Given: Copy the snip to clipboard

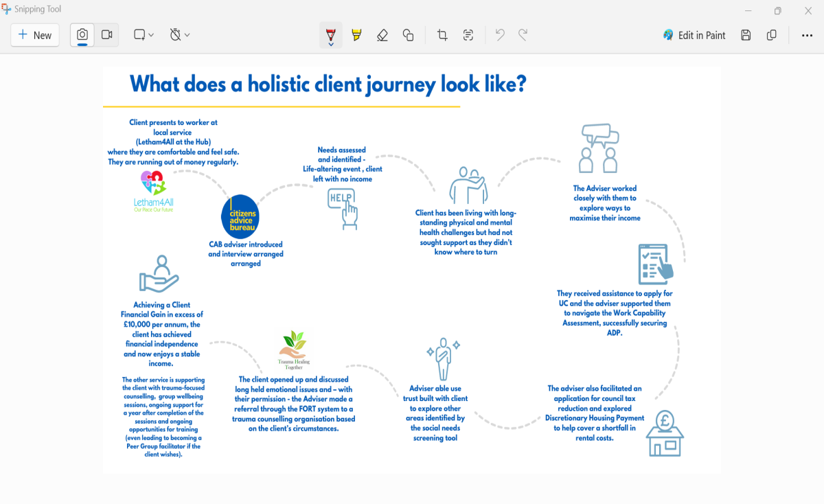Looking at the screenshot, I should point(772,35).
